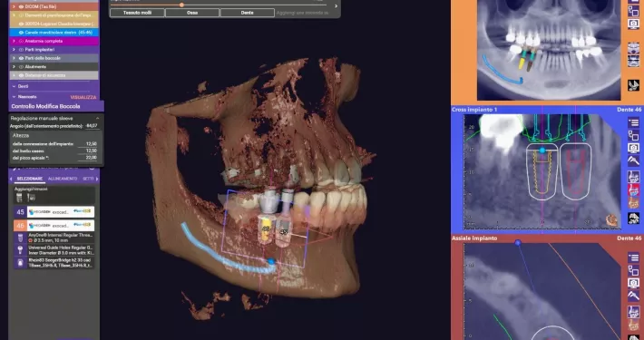The image size is (644, 340).
Task: Click the add implant icon under Aggiungi/rimuovi
Action: tap(19, 198)
